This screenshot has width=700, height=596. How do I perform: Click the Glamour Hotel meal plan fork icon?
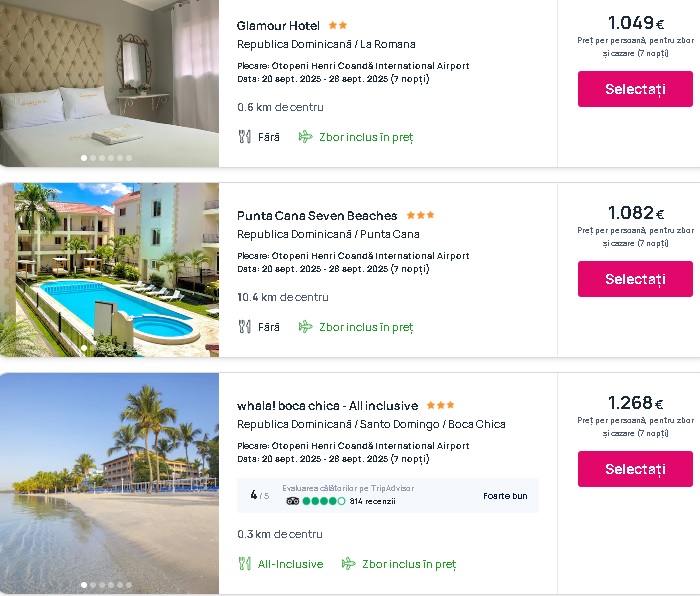point(245,137)
